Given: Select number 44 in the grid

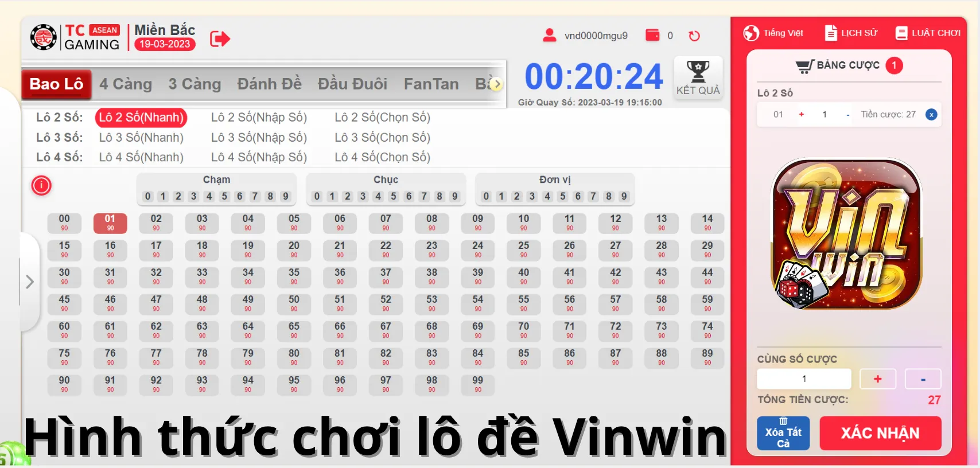Looking at the screenshot, I should point(707,276).
